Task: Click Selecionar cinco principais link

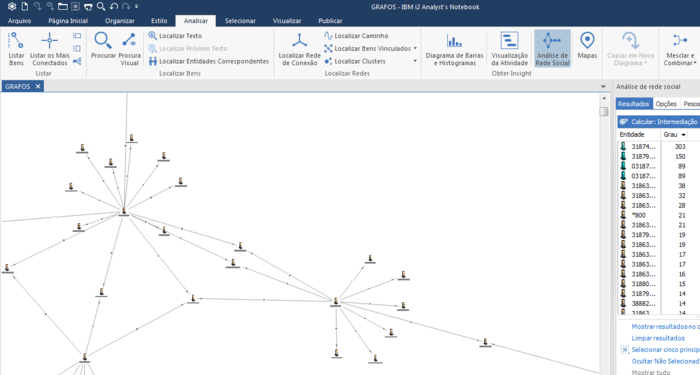Action: [665, 350]
